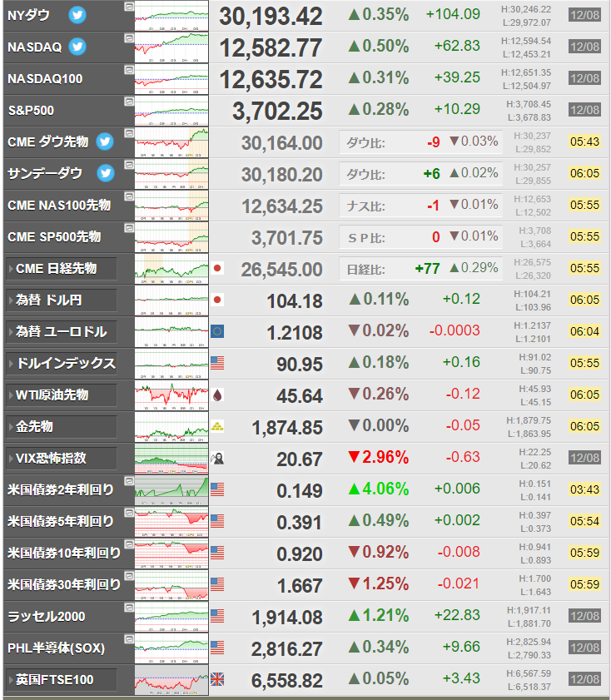This screenshot has width=611, height=700.
Task: Expand the VIX恐怖指数 button
Action: [x=61, y=459]
